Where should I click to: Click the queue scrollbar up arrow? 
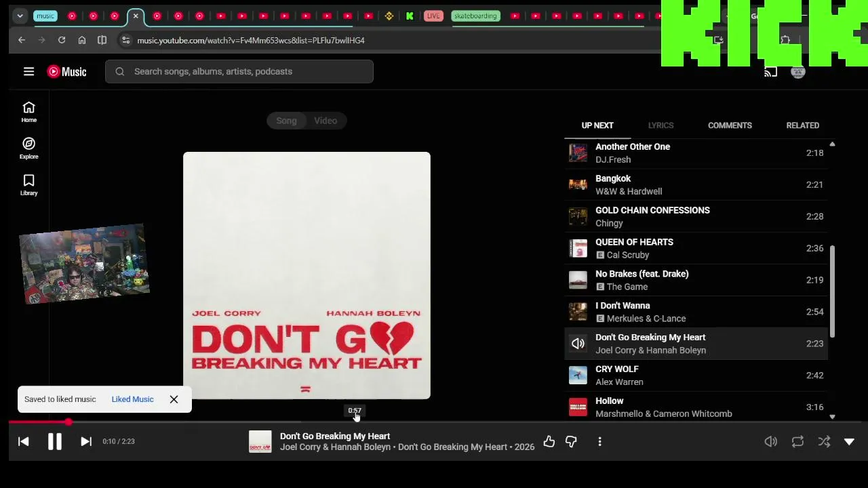[832, 144]
